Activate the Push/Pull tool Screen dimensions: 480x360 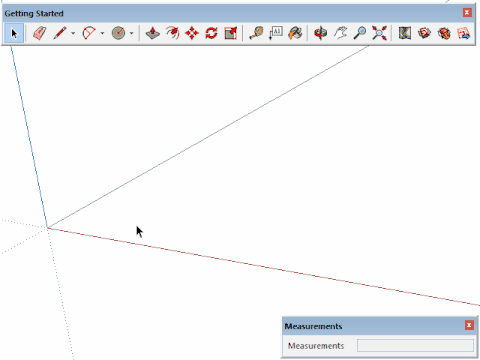point(153,33)
